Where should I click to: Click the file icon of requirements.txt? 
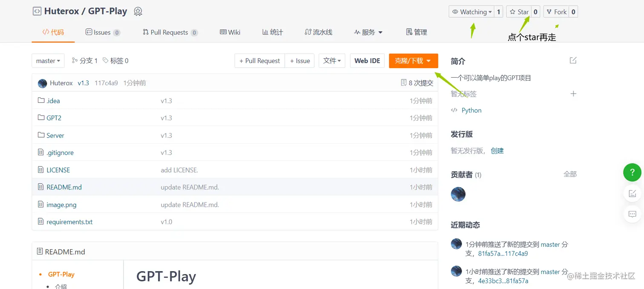41,222
